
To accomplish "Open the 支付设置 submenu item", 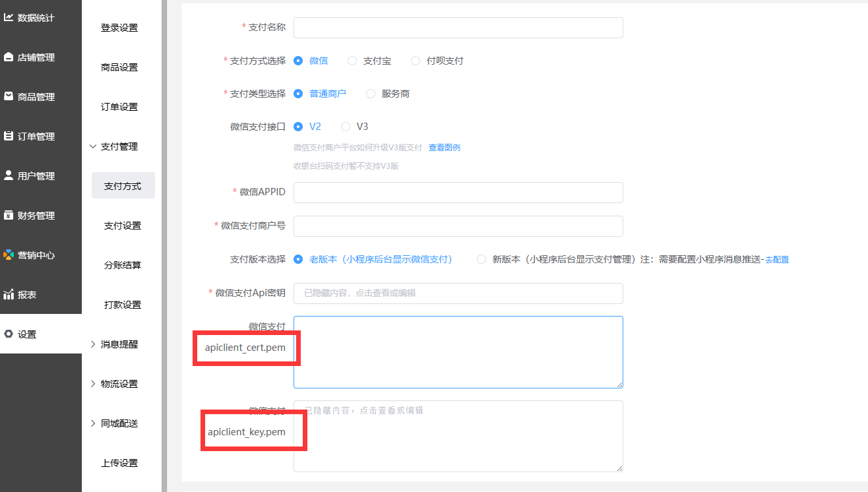I will coord(123,226).
